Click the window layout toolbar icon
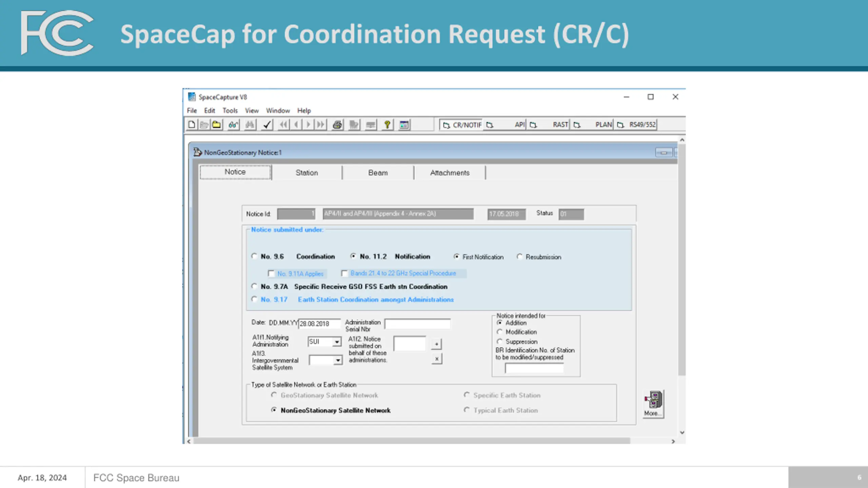Viewport: 868px width, 488px height. tap(404, 125)
